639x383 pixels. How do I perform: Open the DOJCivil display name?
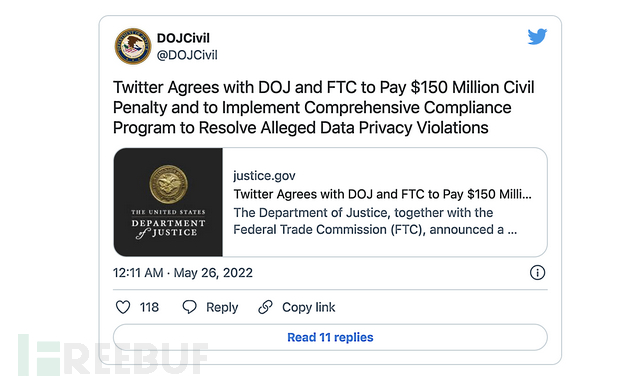point(183,38)
